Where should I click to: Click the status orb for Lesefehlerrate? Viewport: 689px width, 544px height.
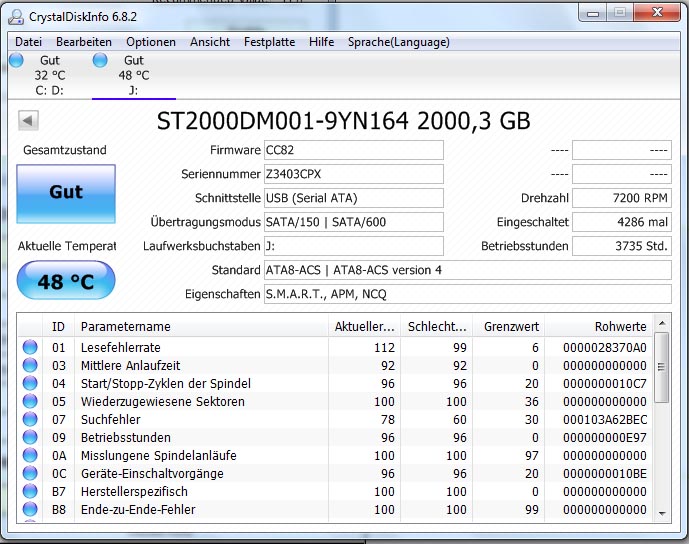click(30, 347)
